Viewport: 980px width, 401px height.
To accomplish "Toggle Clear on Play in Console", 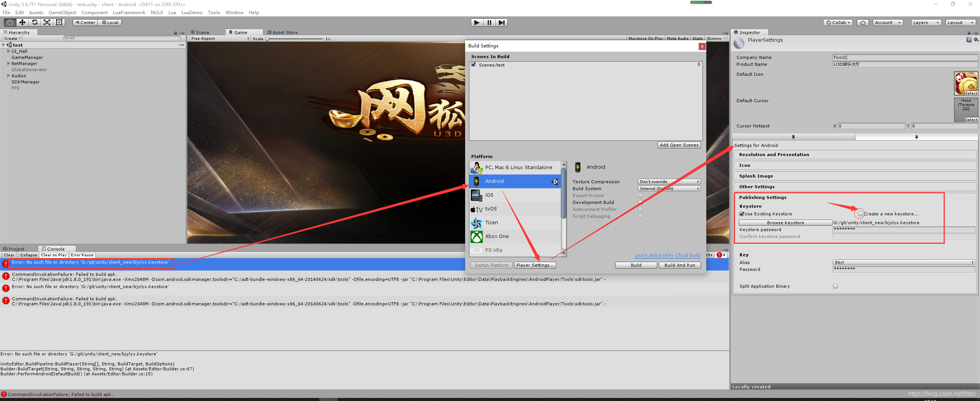I will click(54, 255).
